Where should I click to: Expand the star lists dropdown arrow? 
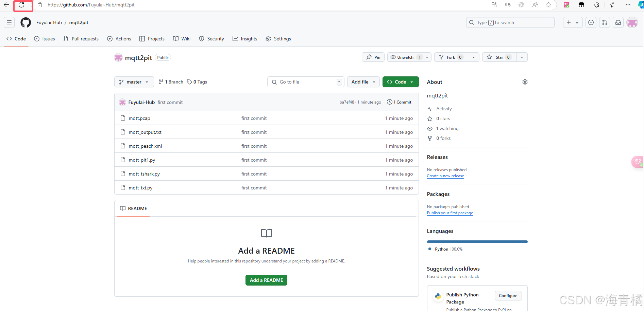522,57
